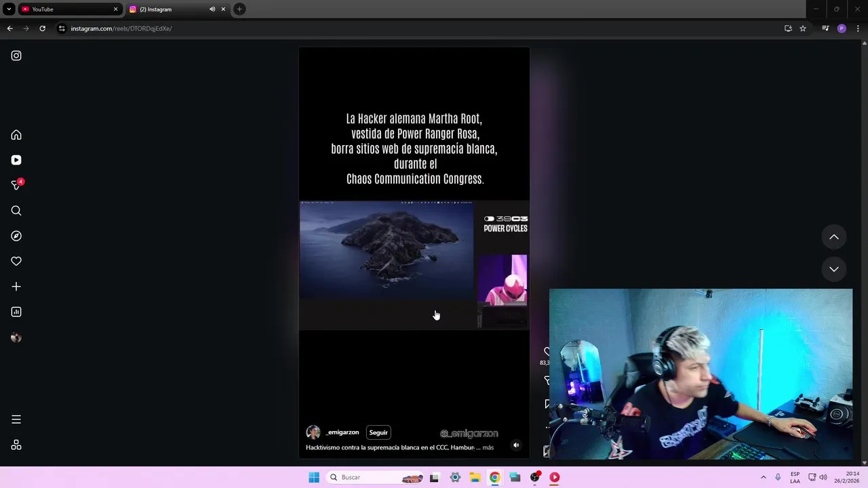Open Settings gear from the taskbar
The width and height of the screenshot is (868, 488).
point(455,477)
